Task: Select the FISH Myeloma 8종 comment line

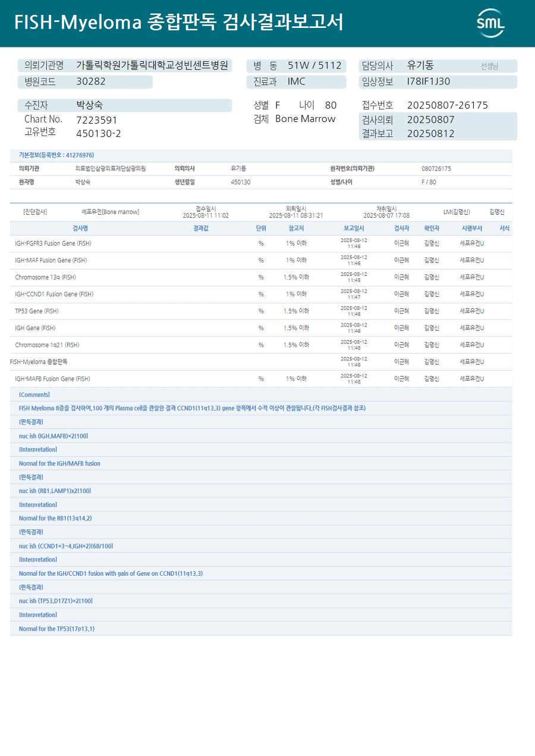Action: tap(192, 408)
